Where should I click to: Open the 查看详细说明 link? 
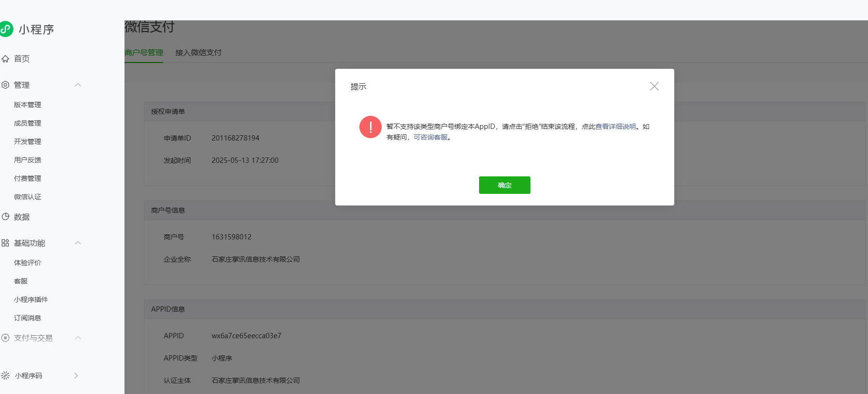pos(616,126)
